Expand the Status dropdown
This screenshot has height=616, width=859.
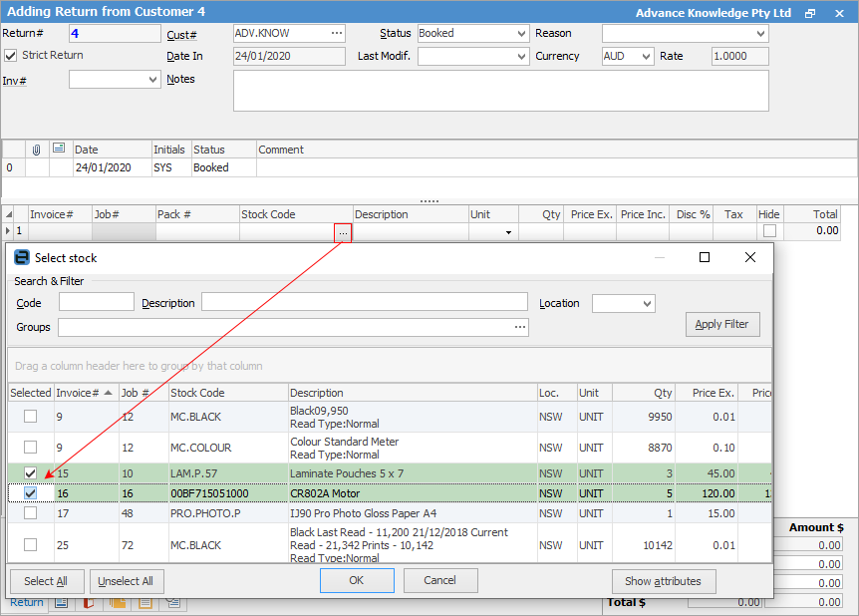[x=522, y=34]
